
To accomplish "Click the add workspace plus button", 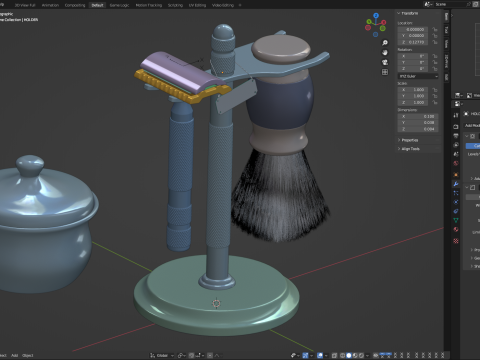I will (x=240, y=5).
